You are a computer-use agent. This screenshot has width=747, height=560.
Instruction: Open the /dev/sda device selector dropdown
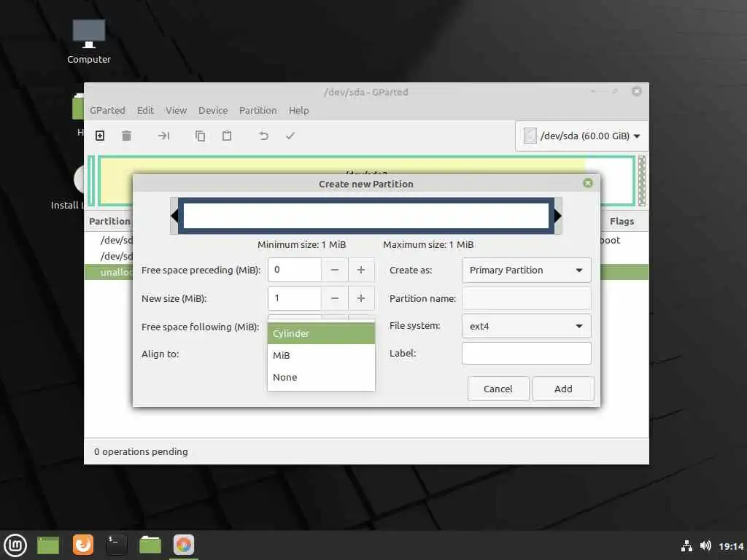[x=581, y=136]
